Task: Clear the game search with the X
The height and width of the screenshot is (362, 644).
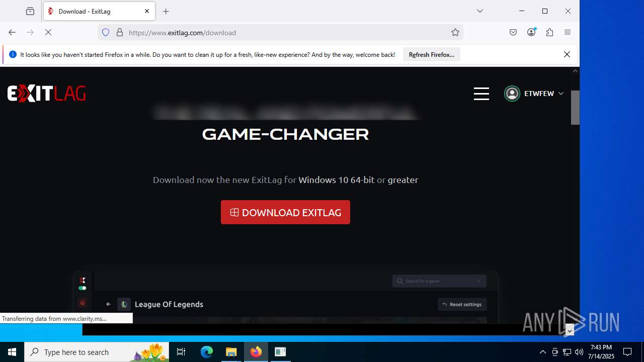Action: click(479, 281)
